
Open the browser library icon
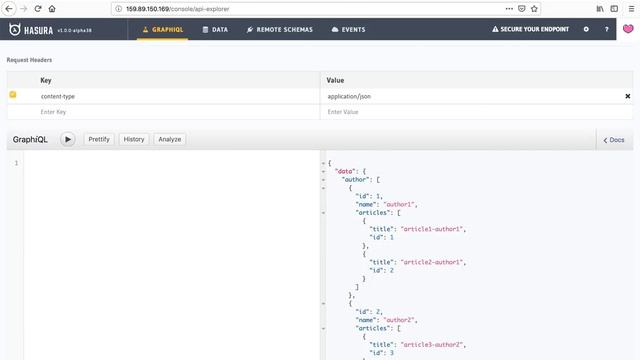(x=600, y=9)
